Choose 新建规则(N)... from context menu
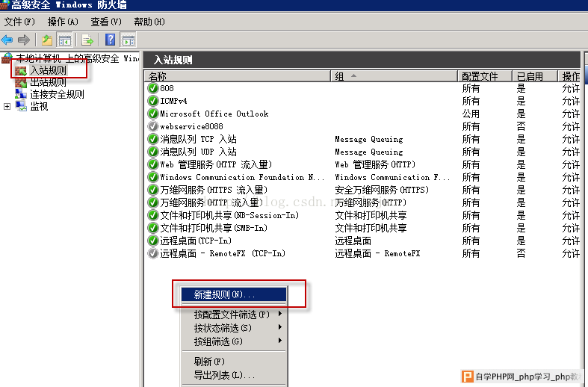588x387 pixels. coord(234,294)
